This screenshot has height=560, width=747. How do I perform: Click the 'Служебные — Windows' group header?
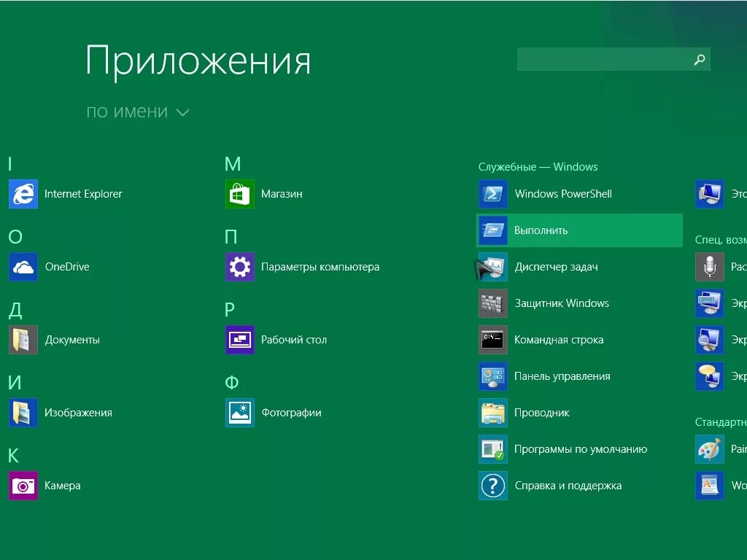click(538, 167)
